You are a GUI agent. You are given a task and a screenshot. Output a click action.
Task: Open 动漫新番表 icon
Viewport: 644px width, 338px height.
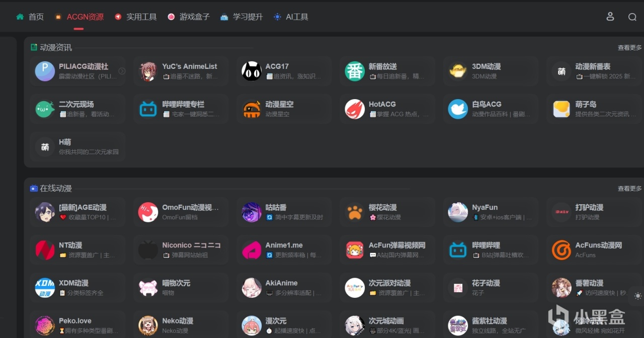tap(561, 71)
